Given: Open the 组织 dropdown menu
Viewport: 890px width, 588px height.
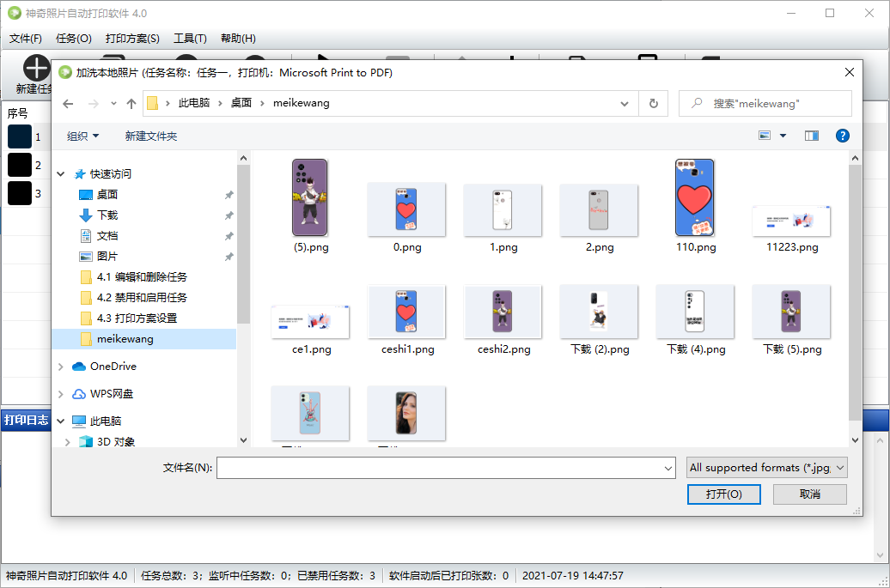Looking at the screenshot, I should click(x=82, y=136).
